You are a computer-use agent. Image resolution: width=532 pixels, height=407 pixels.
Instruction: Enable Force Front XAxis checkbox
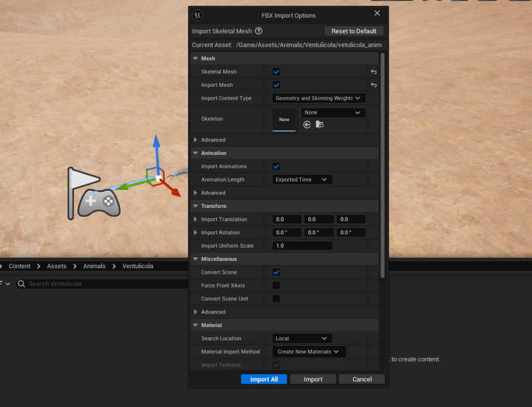pyautogui.click(x=276, y=285)
